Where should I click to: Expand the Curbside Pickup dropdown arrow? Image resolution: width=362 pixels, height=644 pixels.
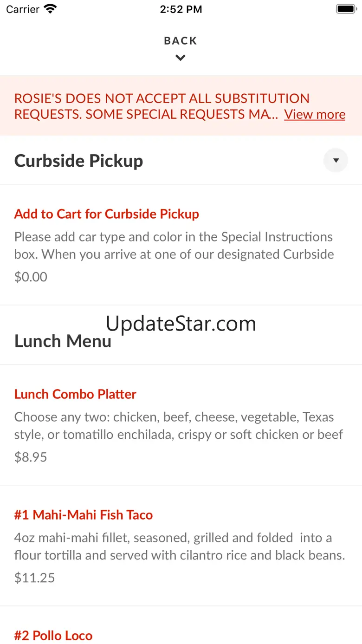pyautogui.click(x=336, y=161)
